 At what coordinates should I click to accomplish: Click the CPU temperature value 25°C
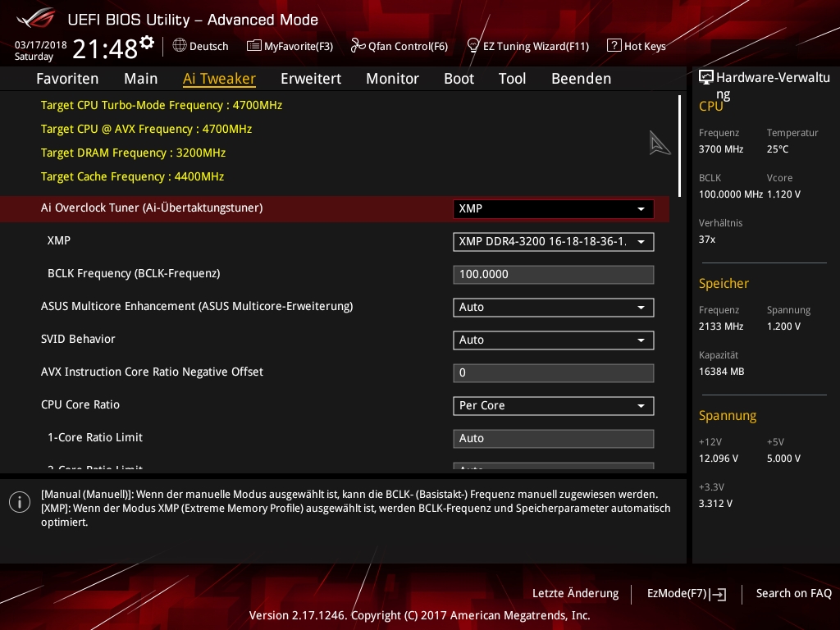pos(778,149)
